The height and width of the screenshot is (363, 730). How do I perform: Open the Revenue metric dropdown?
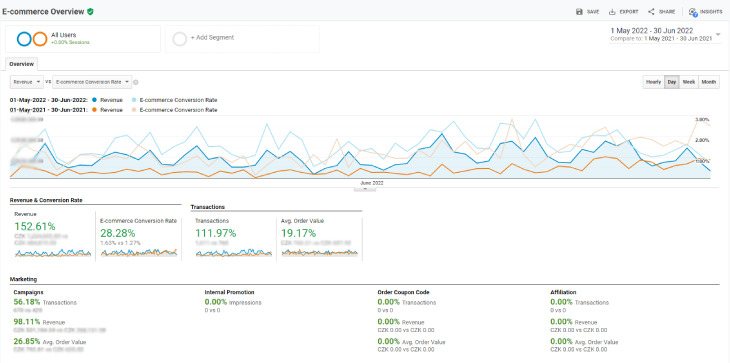pyautogui.click(x=27, y=82)
